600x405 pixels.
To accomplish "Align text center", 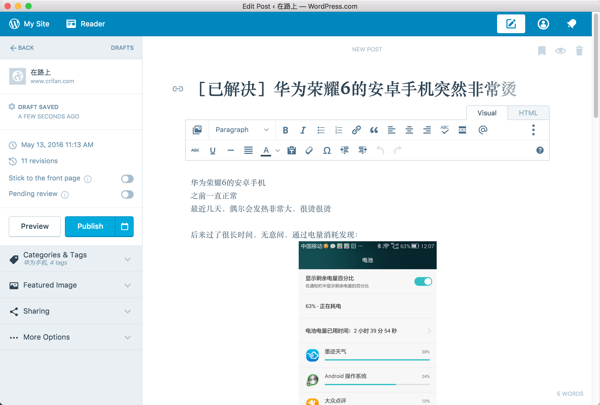I will tap(409, 130).
